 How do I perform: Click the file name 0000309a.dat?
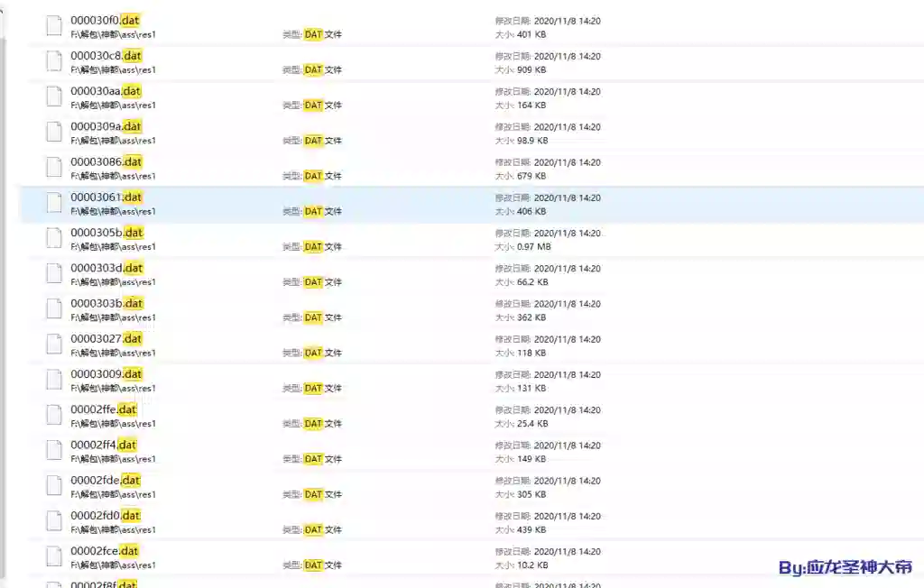106,126
